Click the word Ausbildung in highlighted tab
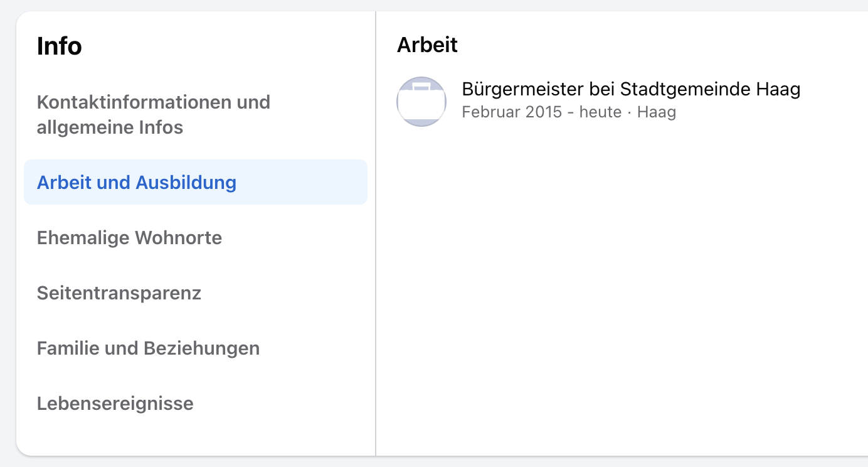Viewport: 868px width, 467px height. tap(186, 183)
